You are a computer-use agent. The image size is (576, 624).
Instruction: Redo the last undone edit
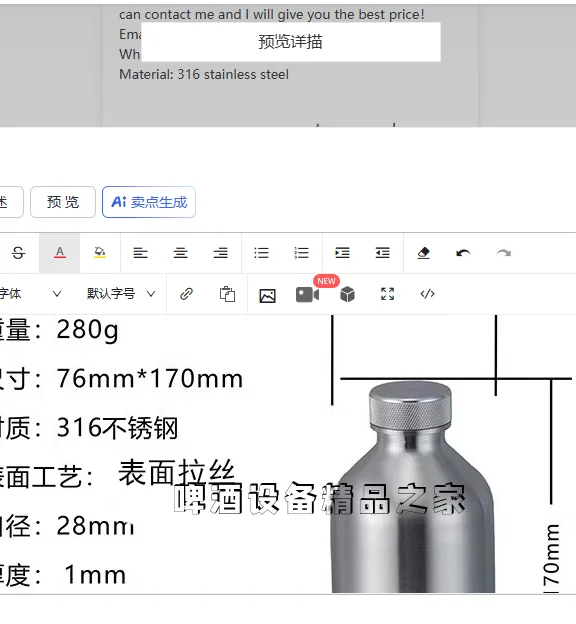(x=504, y=253)
